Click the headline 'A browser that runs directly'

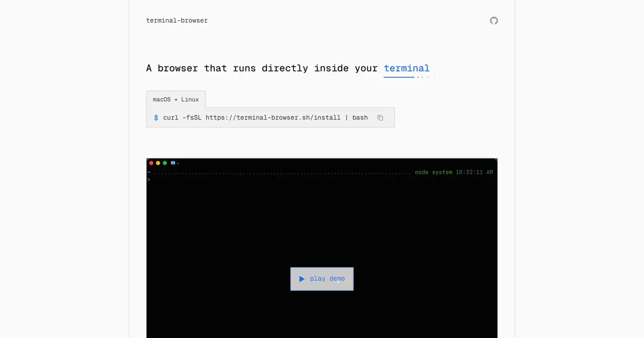[x=227, y=68]
